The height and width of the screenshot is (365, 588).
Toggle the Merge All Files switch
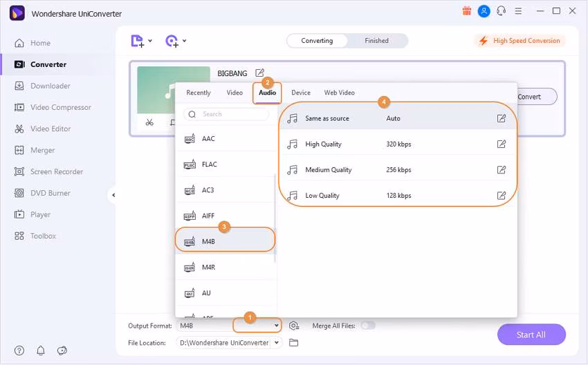pos(368,326)
